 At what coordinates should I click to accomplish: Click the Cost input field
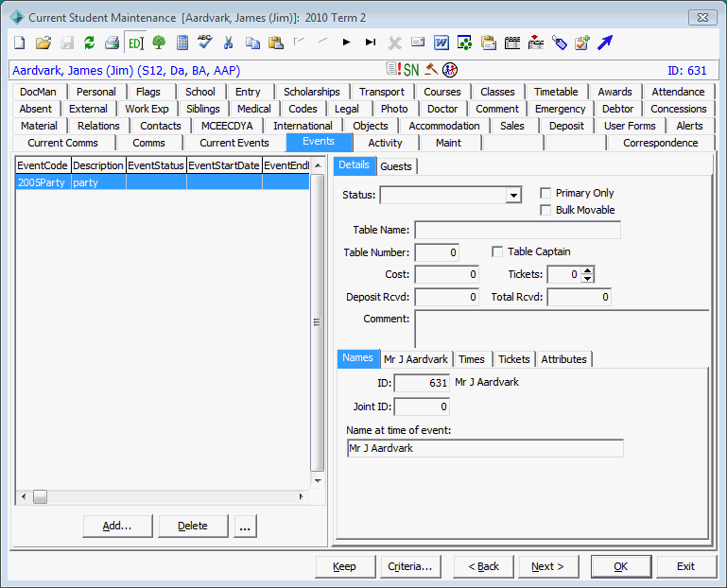pyautogui.click(x=446, y=274)
